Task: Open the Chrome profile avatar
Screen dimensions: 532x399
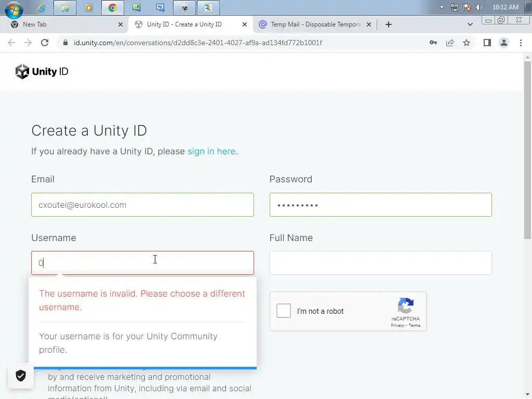Action: (504, 43)
